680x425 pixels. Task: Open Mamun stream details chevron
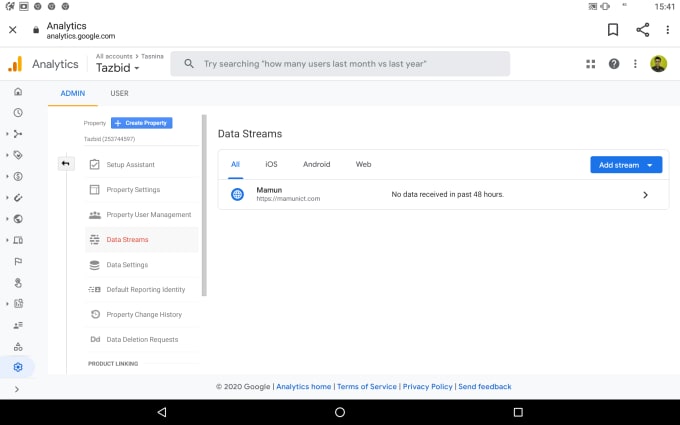645,195
